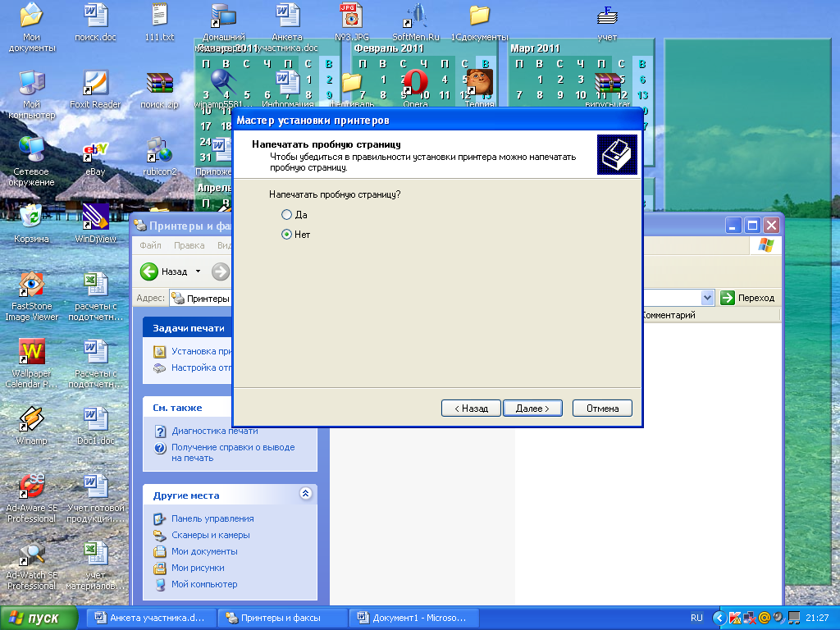840x630 pixels.
Task: Open 'Панель управления' link
Action: [x=212, y=518]
